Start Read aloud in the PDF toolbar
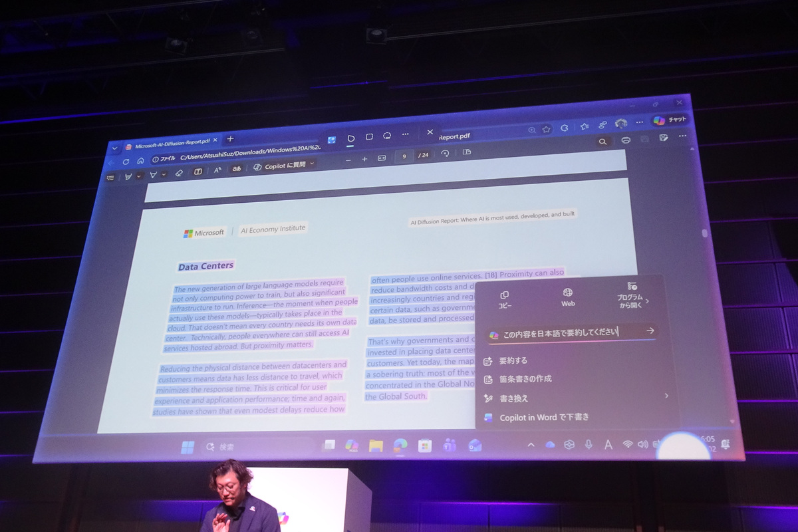798x532 pixels. click(x=217, y=170)
